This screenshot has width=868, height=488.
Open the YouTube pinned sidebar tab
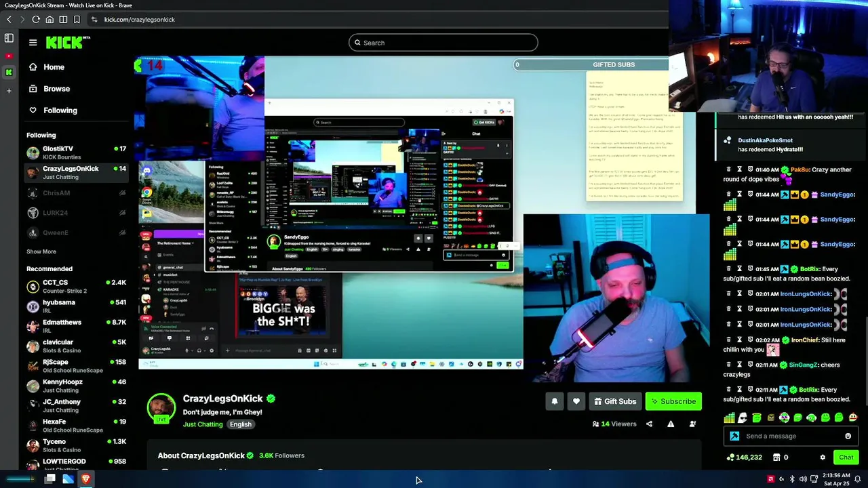click(9, 56)
